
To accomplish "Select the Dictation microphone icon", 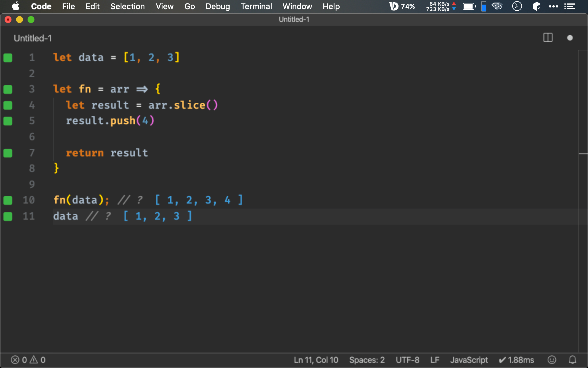I will click(393, 6).
